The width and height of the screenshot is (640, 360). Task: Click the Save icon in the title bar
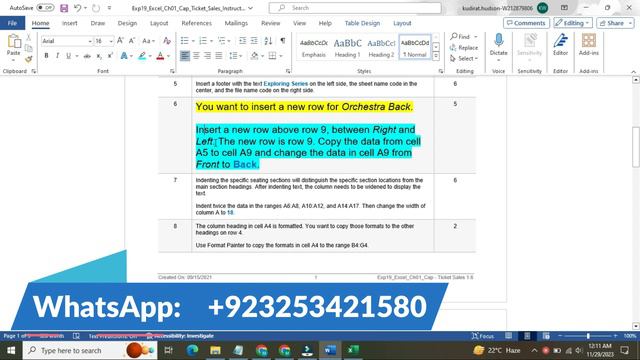click(x=64, y=8)
